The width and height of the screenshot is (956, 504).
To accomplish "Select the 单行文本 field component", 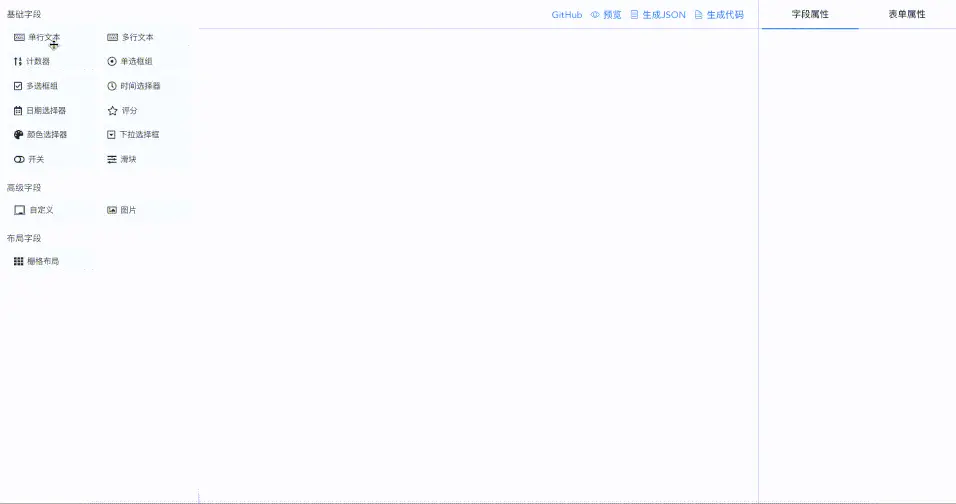I will pyautogui.click(x=50, y=37).
